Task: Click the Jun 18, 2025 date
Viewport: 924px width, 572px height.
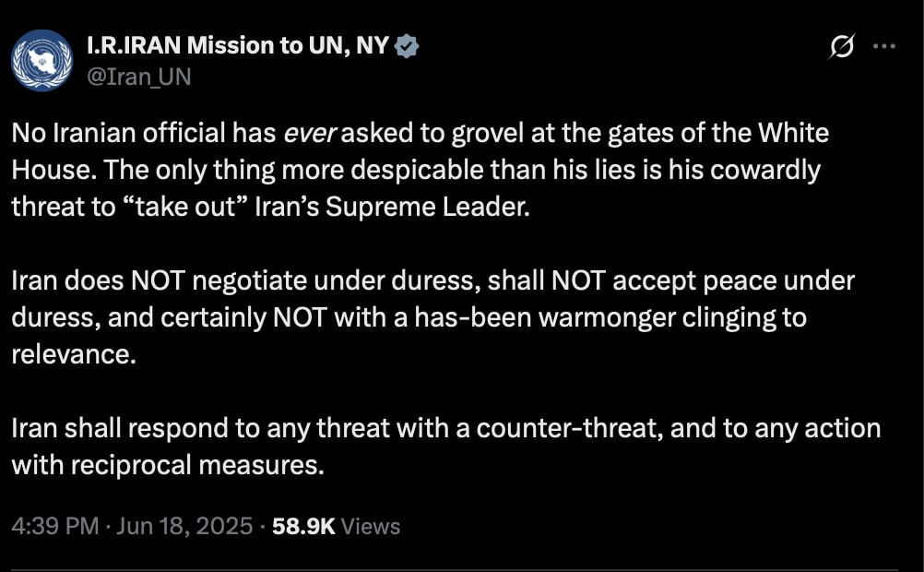Action: click(x=184, y=526)
